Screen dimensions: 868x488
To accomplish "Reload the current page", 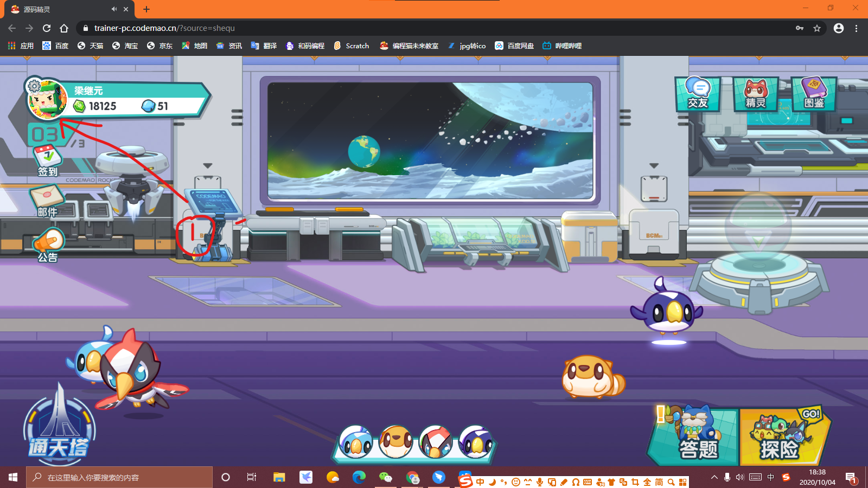I will tap(47, 28).
